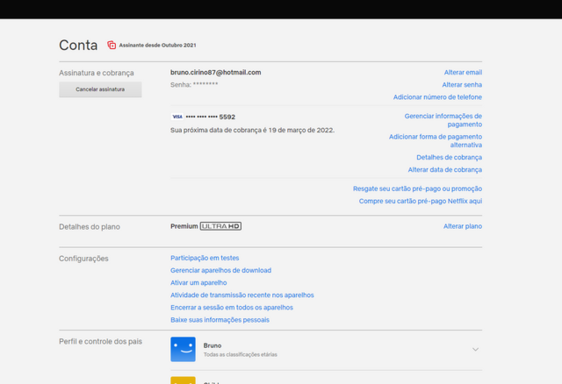Open Alterar plano link

pyautogui.click(x=462, y=226)
